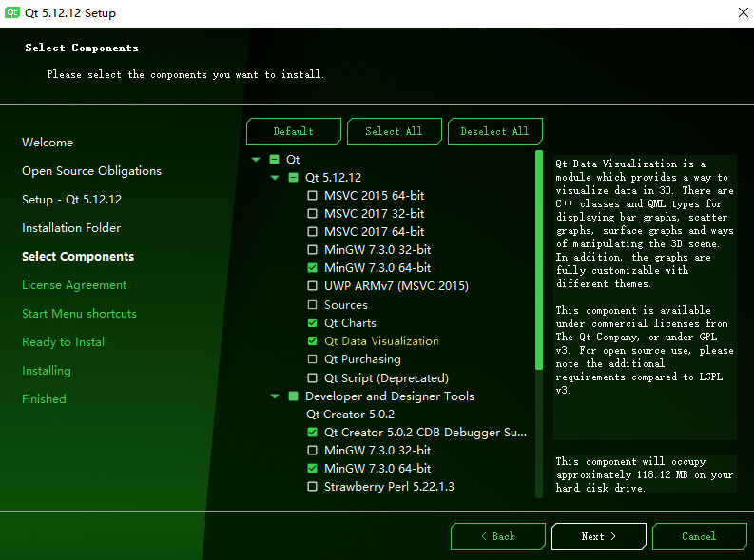The width and height of the screenshot is (754, 560).
Task: Select the Qt Purchasing row label
Action: pyautogui.click(x=362, y=359)
